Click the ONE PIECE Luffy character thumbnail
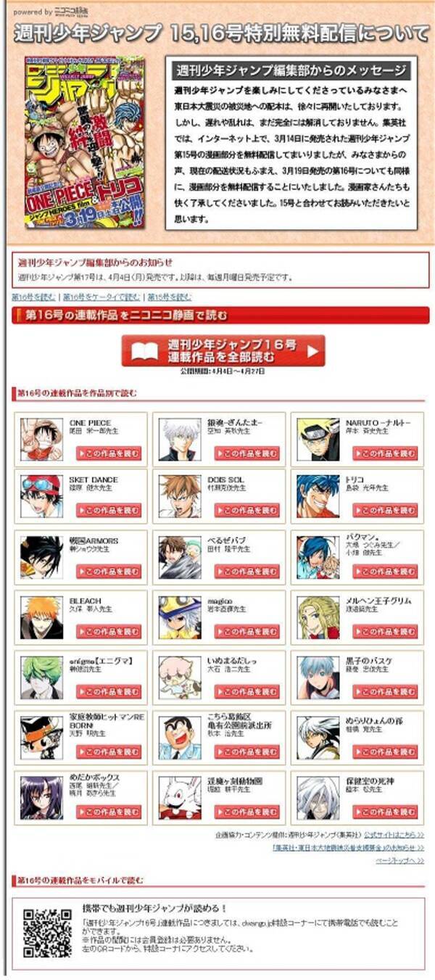435x980 pixels. (42, 439)
